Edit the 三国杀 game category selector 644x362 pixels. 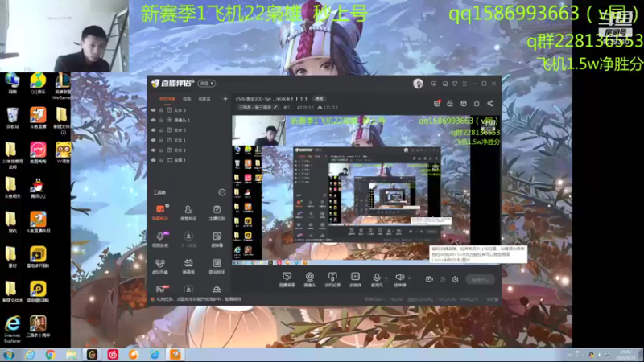258,108
